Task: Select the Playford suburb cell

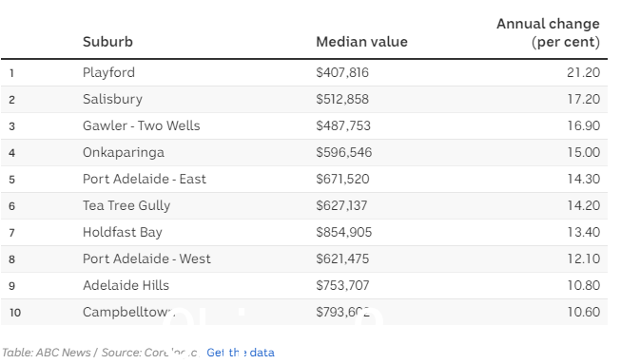Action: click(108, 72)
